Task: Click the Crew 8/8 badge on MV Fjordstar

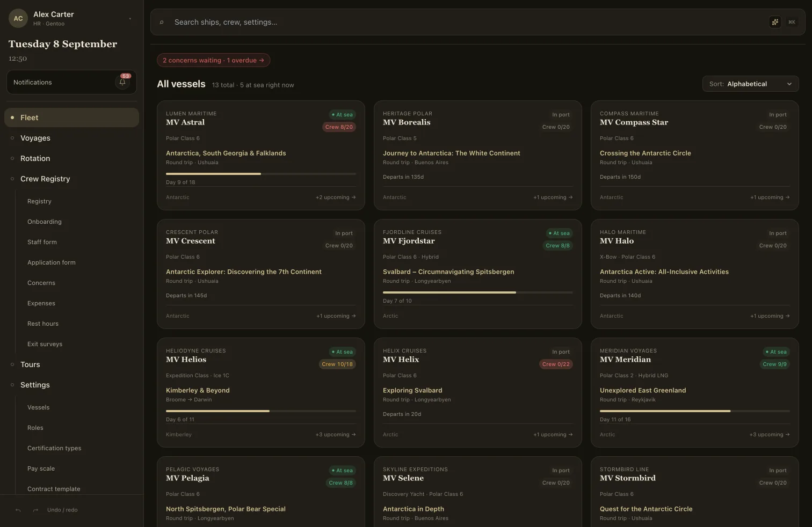Action: [557, 246]
